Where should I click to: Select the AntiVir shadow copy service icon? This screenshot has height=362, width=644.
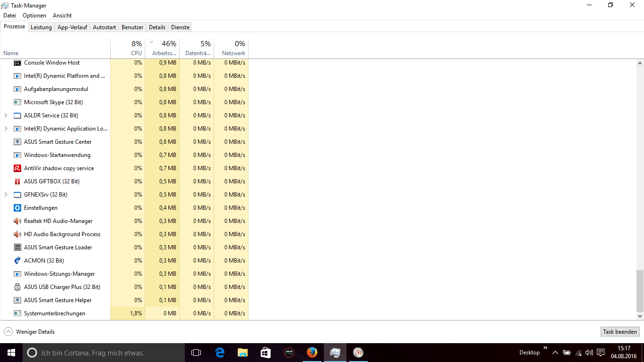(17, 168)
